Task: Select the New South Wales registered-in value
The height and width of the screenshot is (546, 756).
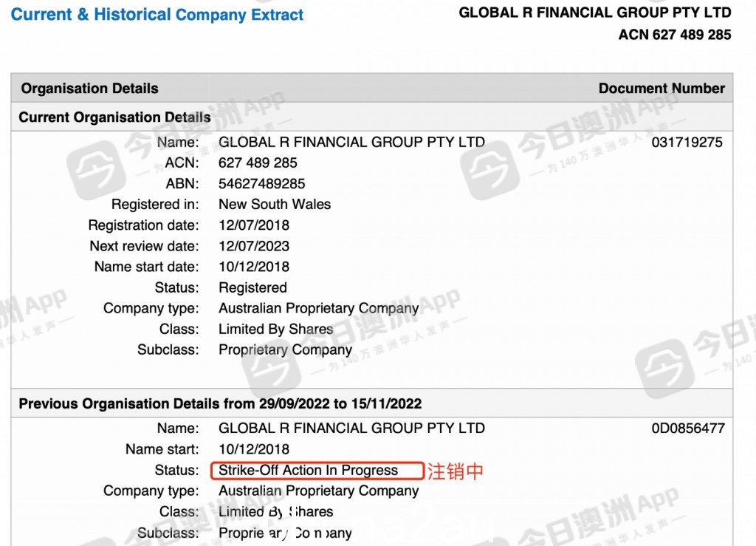Action: 275,205
